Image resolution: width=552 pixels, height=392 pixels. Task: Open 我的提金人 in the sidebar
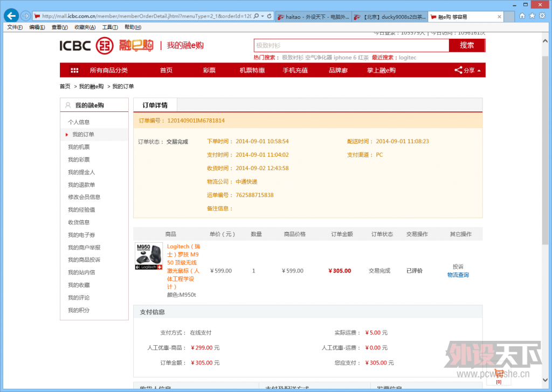point(81,172)
